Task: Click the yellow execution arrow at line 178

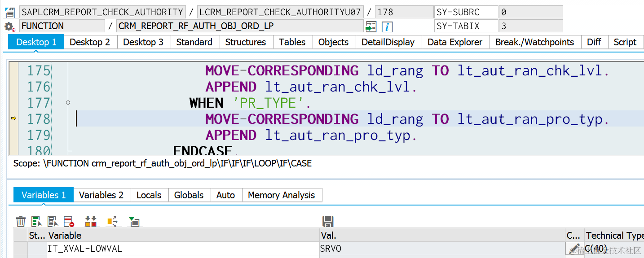Action: 13,118
